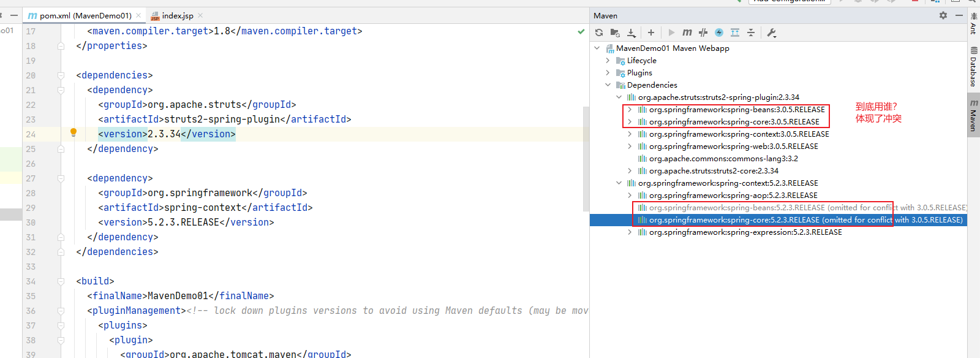Collapse struts2-spring-plugin:2.3.34 node
The image size is (980, 358).
pos(619,97)
